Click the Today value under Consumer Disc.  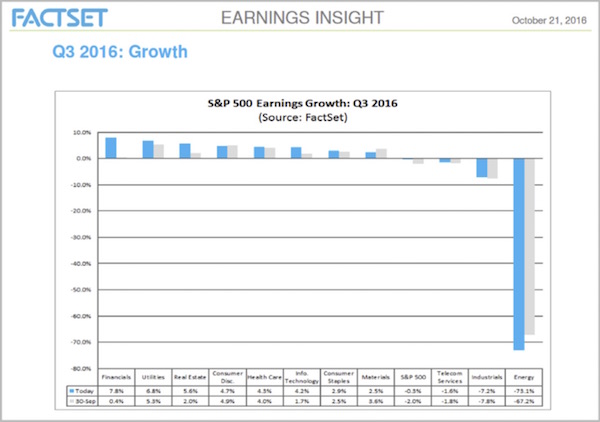tap(227, 391)
